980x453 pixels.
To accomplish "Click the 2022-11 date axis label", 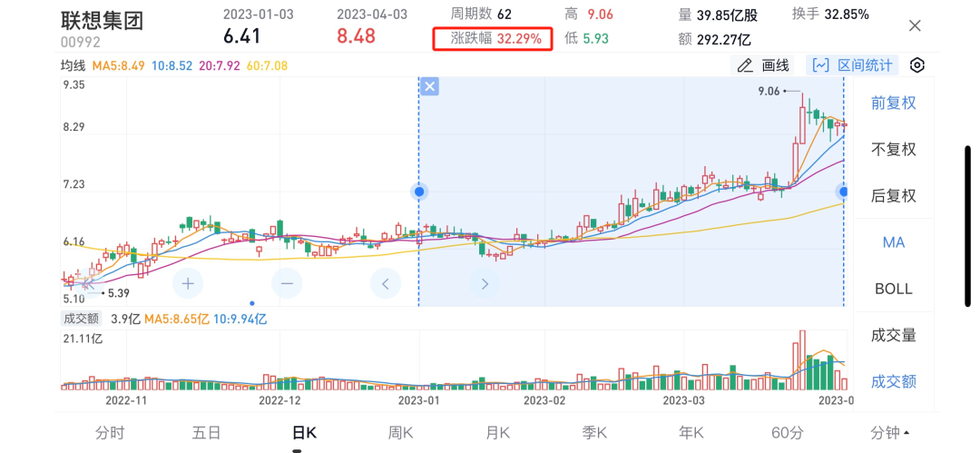I will 125,399.
